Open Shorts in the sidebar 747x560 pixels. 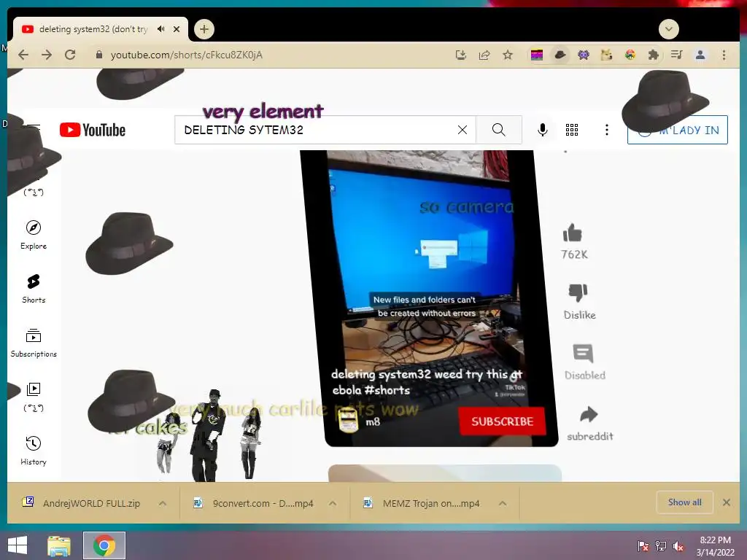point(34,289)
